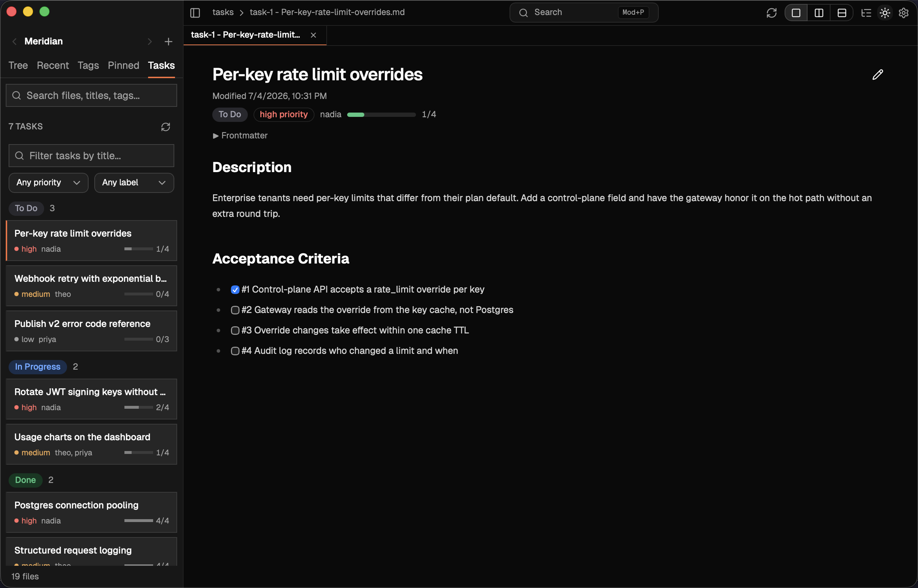Click the To Do status badge in the note

(x=230, y=114)
